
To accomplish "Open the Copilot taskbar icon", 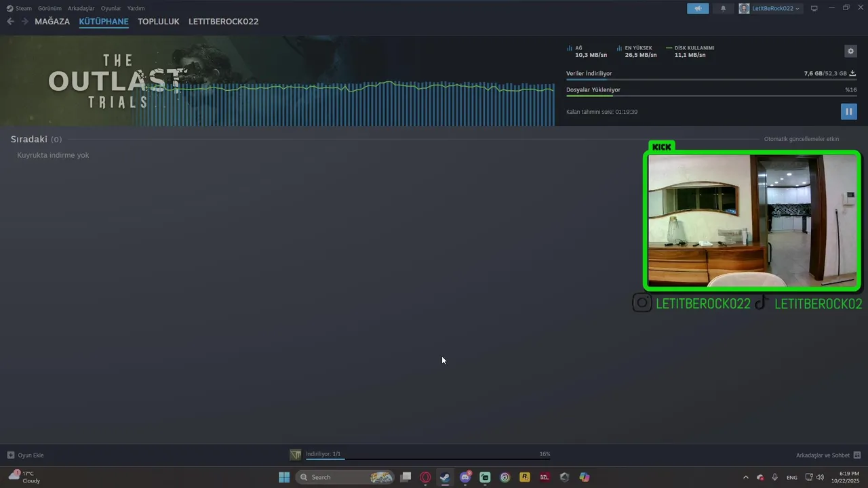I will pos(585,477).
